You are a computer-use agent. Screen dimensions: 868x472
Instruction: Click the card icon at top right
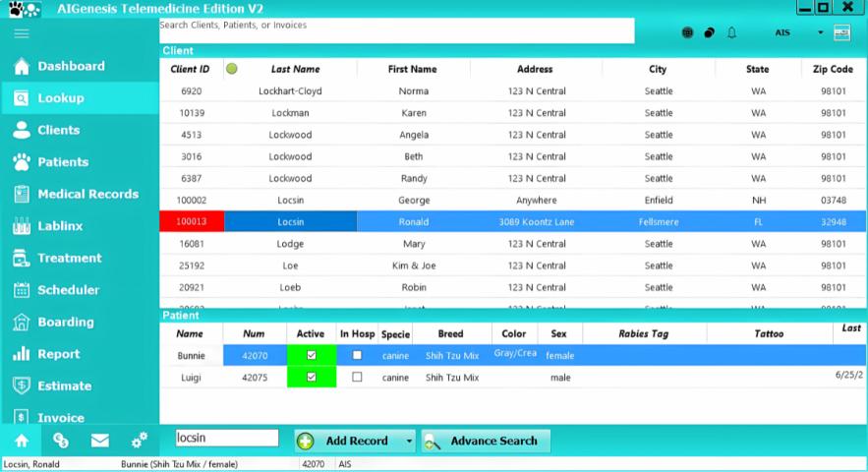point(841,32)
